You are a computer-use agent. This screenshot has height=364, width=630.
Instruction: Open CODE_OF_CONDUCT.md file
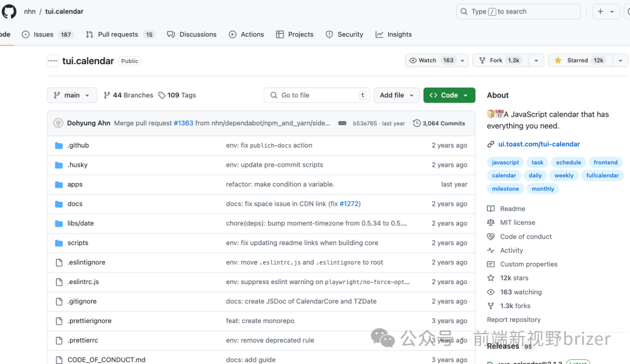coord(107,360)
